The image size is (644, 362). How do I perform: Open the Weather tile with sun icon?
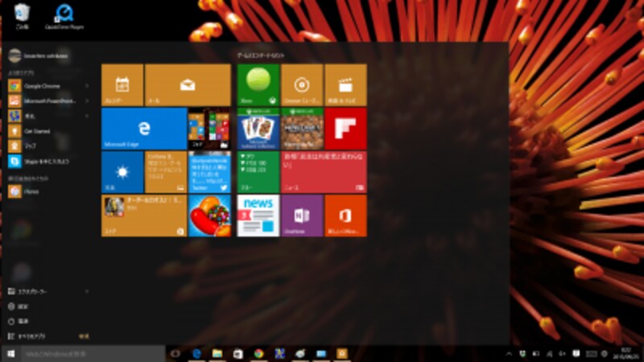pos(122,172)
